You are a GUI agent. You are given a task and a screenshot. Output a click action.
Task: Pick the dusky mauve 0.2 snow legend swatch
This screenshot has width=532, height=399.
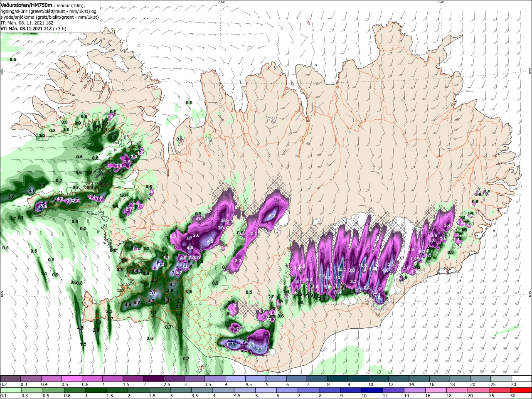coord(10,379)
